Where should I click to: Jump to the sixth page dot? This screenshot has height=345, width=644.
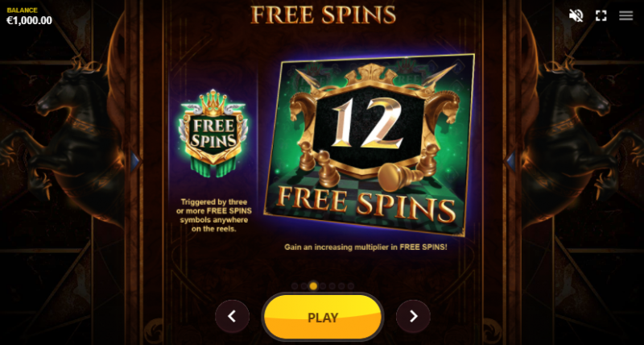pos(341,286)
